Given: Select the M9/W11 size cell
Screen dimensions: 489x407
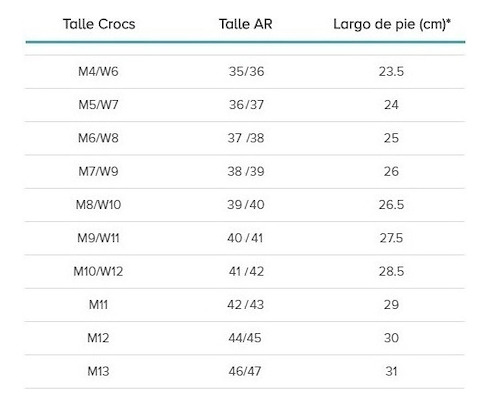Looking at the screenshot, I should pyautogui.click(x=98, y=238).
